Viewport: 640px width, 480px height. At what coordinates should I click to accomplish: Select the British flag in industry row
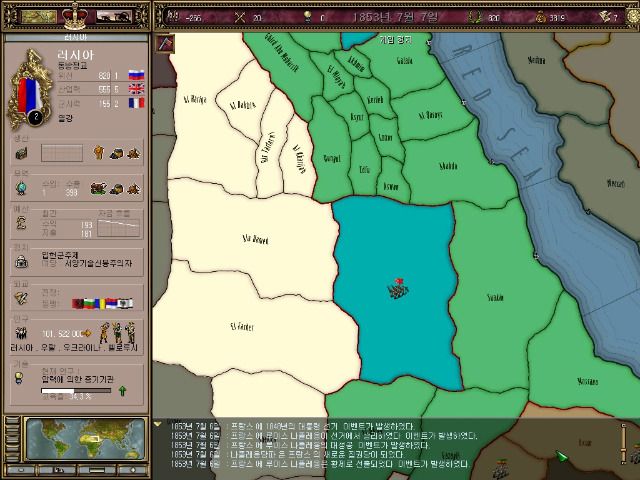tap(136, 89)
